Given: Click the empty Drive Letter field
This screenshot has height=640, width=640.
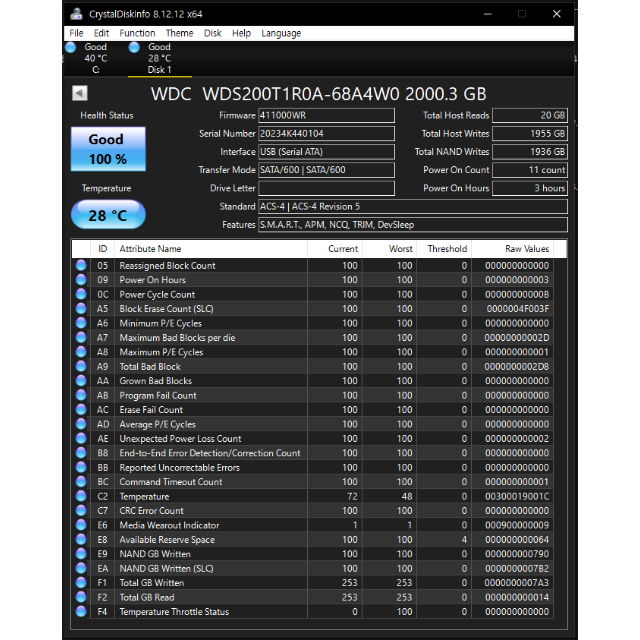Looking at the screenshot, I should click(327, 188).
